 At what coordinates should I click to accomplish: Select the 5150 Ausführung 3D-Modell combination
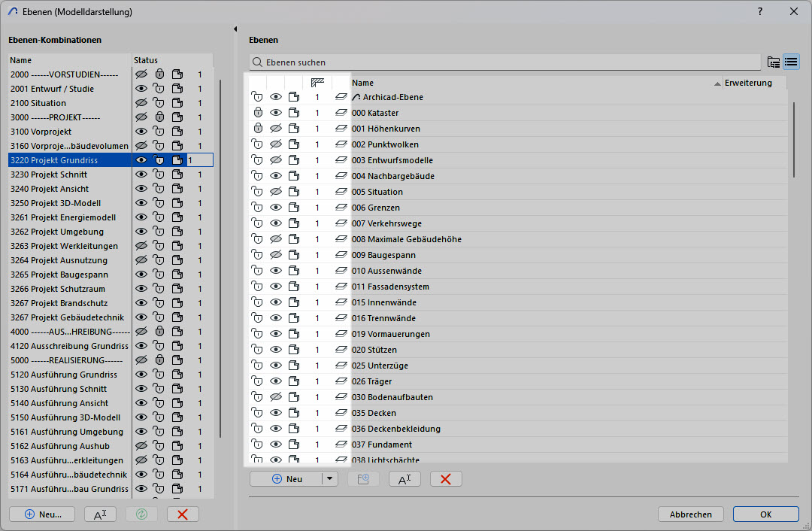tap(65, 417)
